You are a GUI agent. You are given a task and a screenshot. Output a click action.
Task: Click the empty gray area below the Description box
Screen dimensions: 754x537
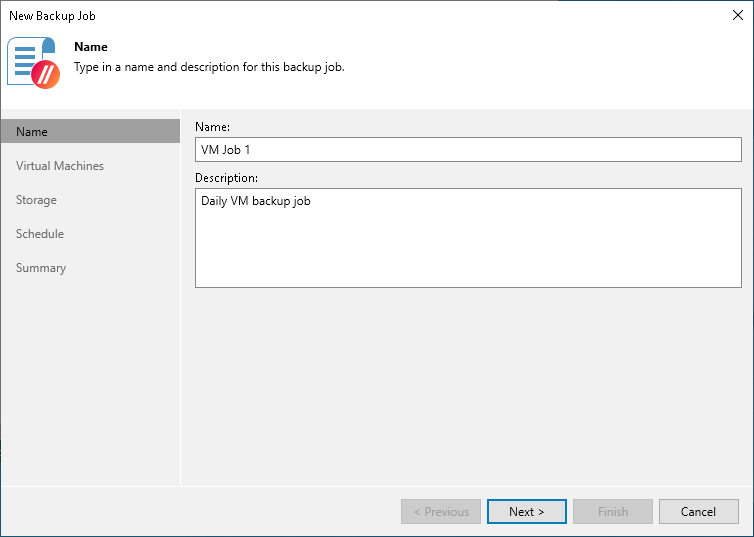(x=468, y=380)
